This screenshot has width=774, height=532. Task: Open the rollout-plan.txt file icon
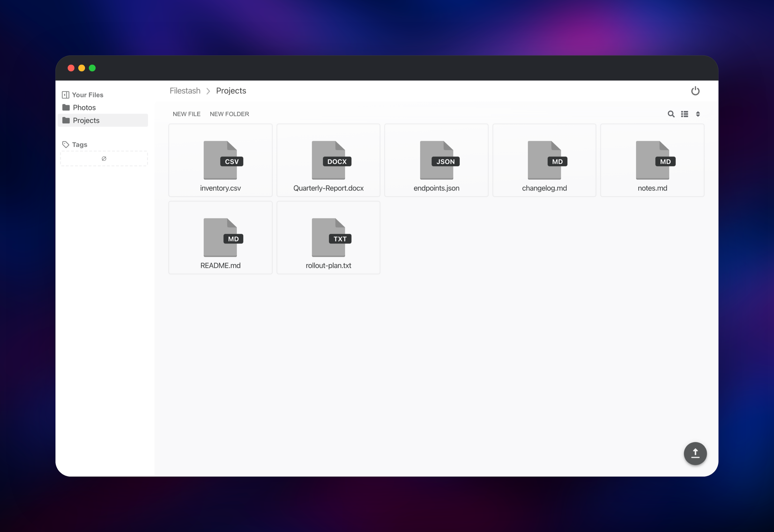[x=331, y=237]
